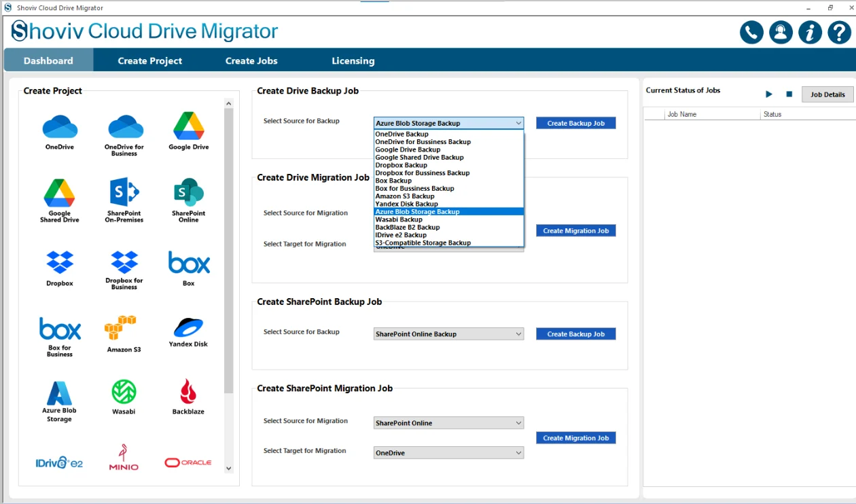Stop jobs with the stop icon

pos(789,94)
